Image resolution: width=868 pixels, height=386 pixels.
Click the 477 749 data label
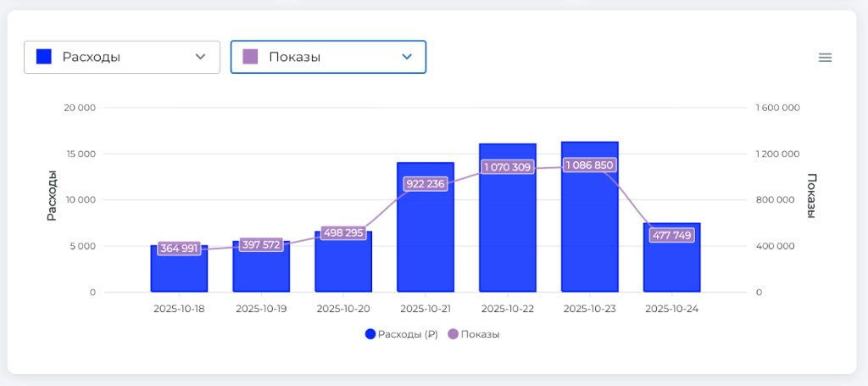(671, 235)
